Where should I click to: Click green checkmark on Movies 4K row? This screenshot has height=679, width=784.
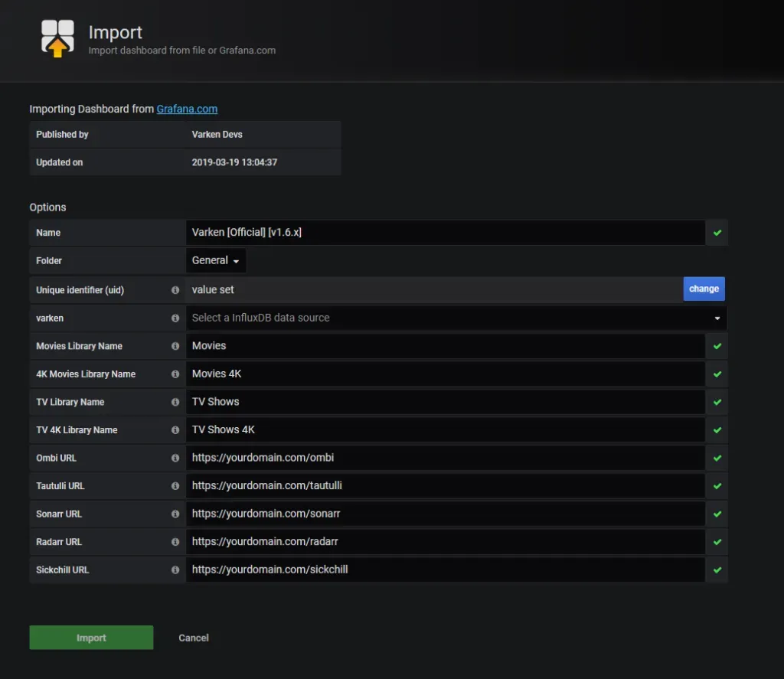pos(717,374)
